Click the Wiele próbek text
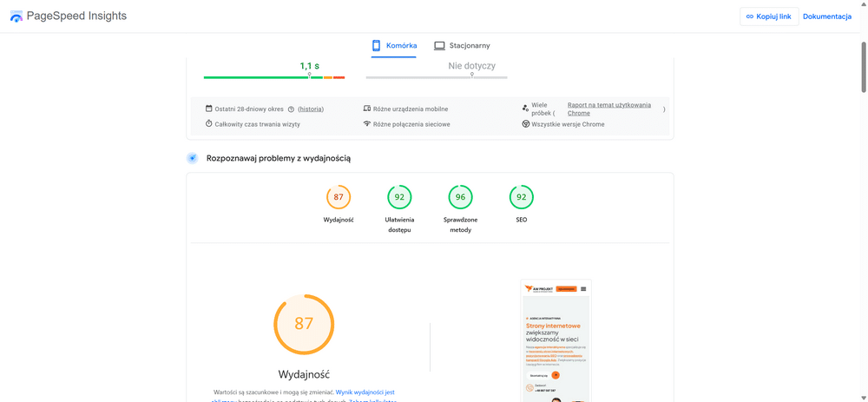 point(543,109)
